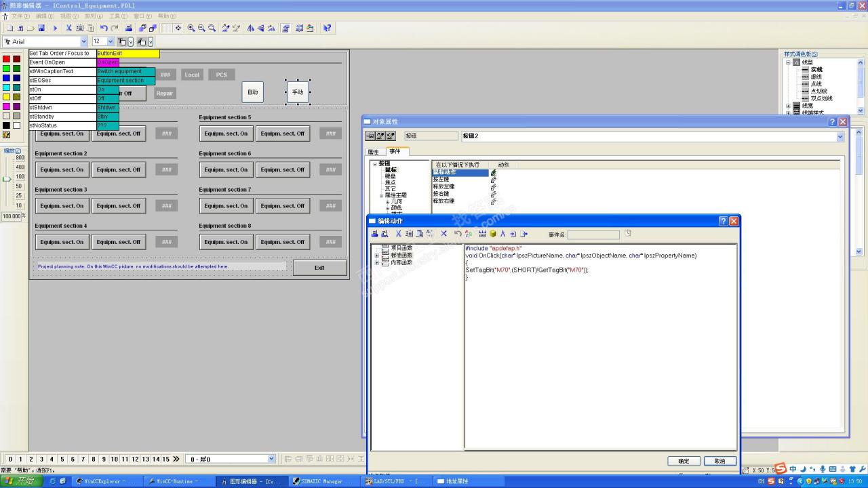Expand standard functions node in Edit Action tree

377,256
